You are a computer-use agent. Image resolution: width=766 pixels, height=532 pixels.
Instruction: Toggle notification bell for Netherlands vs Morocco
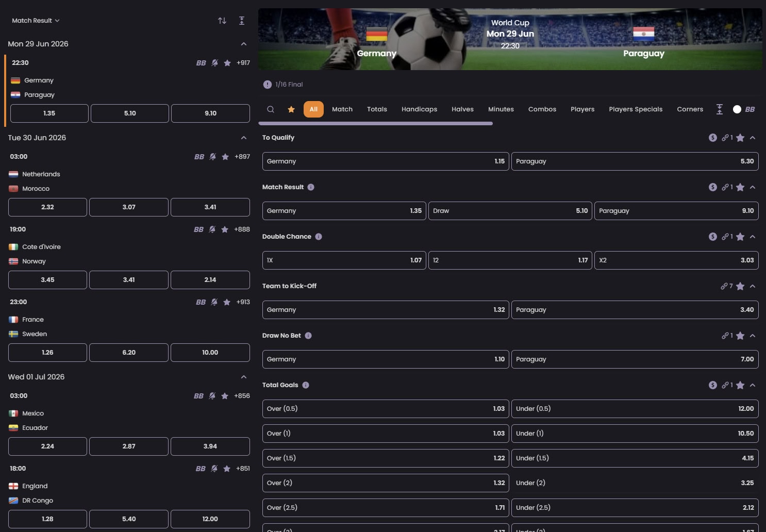click(x=213, y=157)
